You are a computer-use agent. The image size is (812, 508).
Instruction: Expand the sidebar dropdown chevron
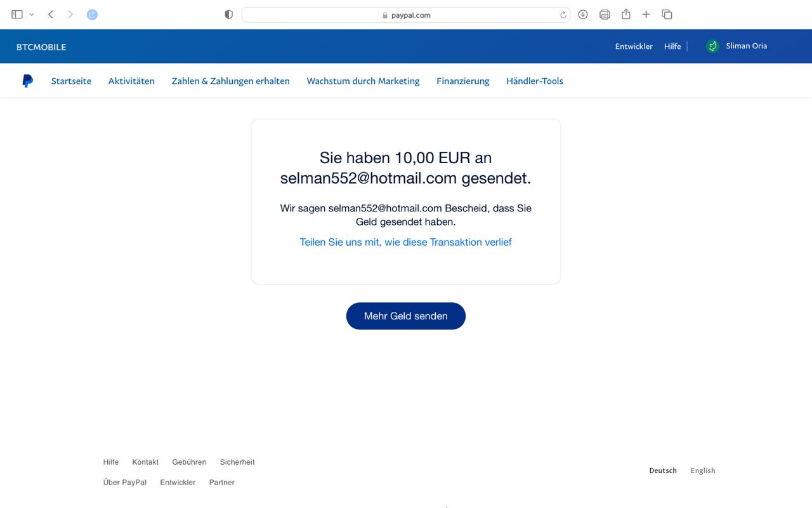[x=32, y=15]
